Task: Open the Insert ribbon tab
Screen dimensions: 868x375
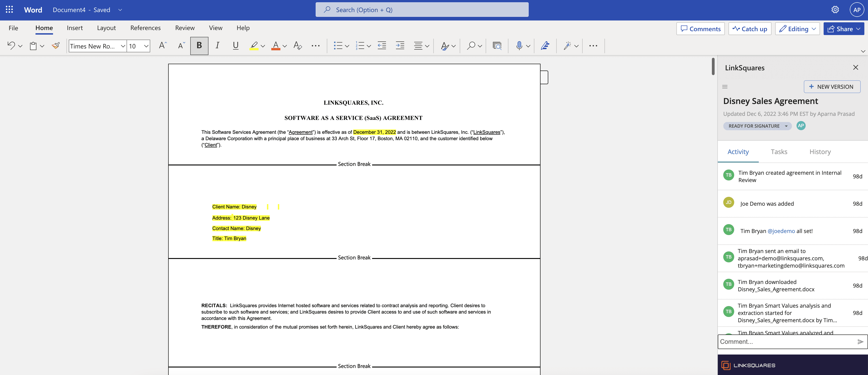Action: point(75,28)
